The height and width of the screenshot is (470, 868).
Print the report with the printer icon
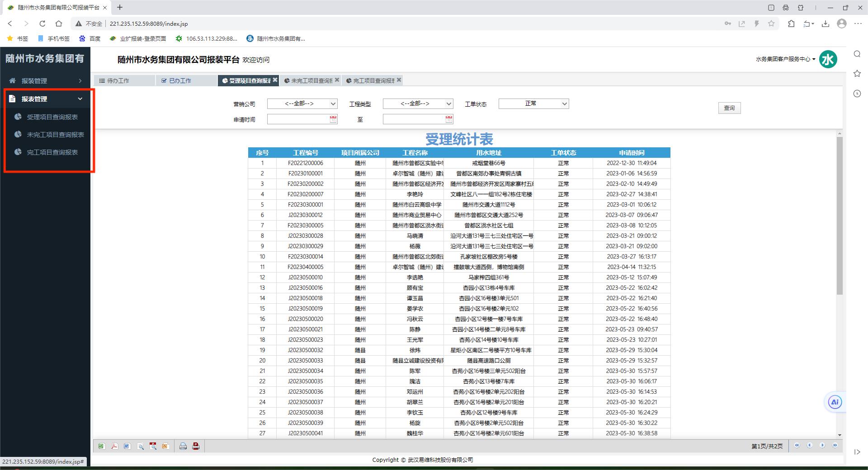(183, 446)
